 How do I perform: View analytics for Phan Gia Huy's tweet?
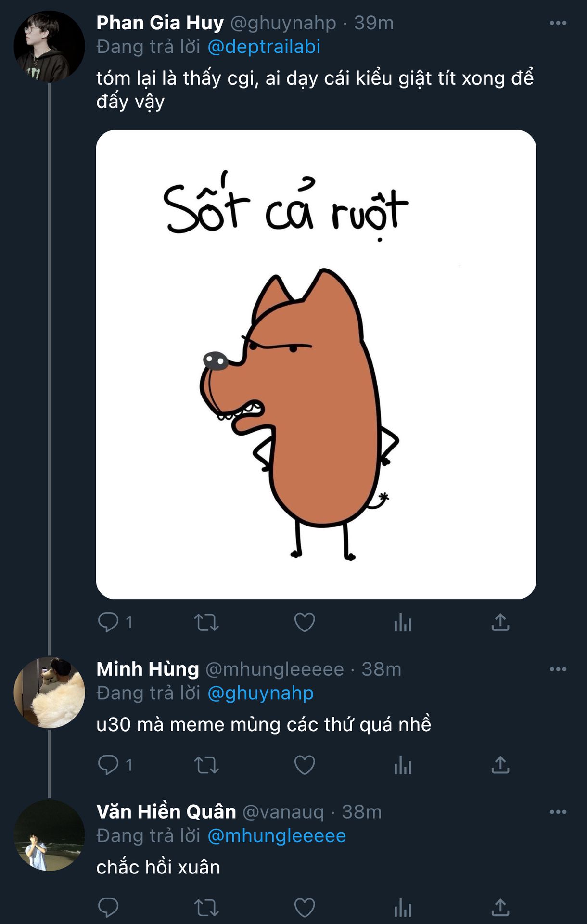(403, 623)
